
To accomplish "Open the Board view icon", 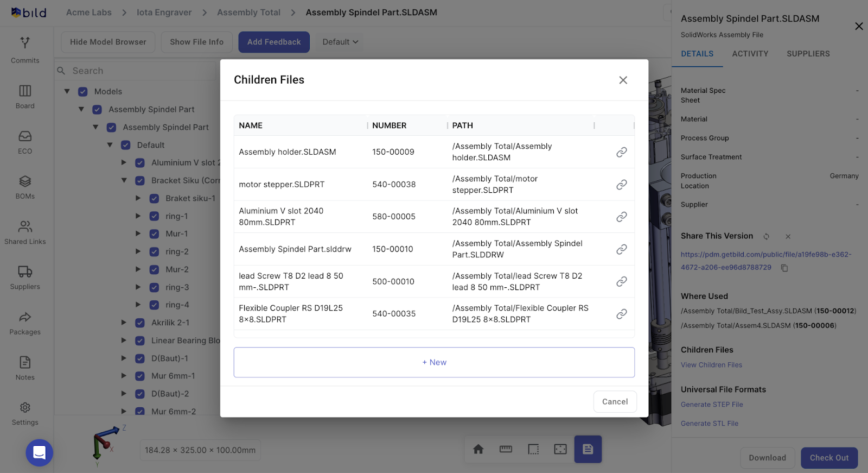I will [x=25, y=96].
